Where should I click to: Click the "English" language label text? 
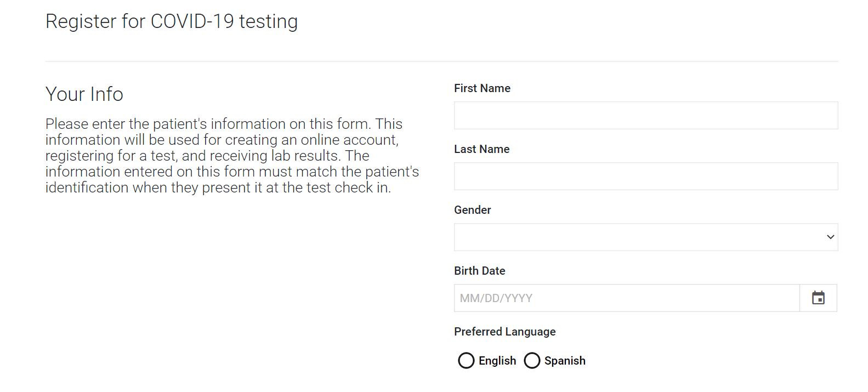(497, 361)
